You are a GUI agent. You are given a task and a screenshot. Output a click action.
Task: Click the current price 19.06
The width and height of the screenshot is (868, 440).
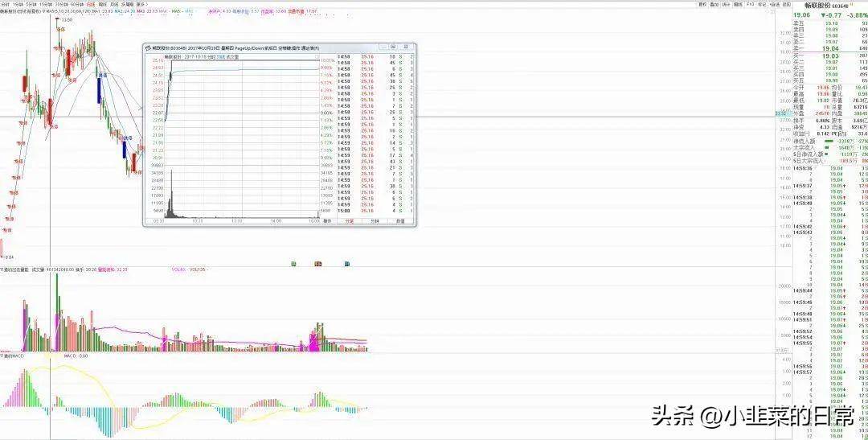tap(801, 15)
